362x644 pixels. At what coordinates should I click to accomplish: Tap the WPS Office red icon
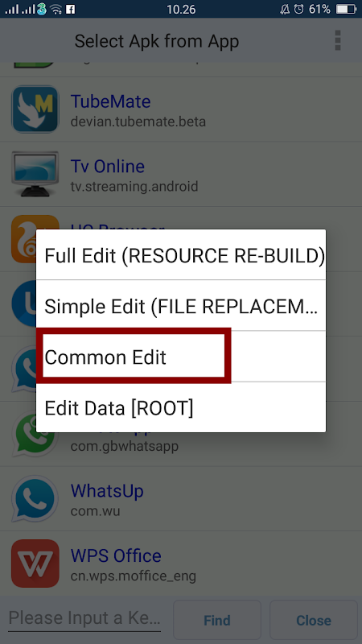pyautogui.click(x=35, y=563)
